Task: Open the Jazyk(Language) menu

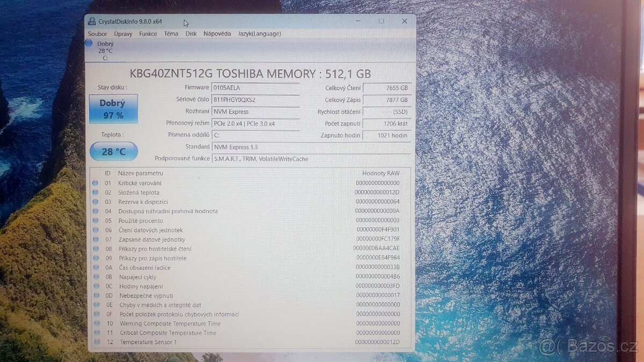Action: pos(260,34)
